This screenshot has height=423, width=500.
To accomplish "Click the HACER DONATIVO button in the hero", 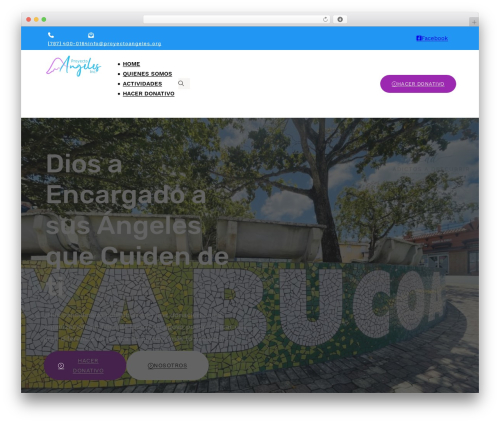I will [x=85, y=366].
